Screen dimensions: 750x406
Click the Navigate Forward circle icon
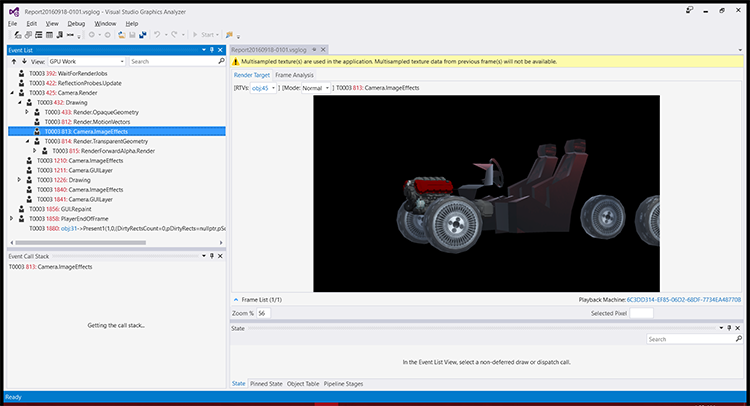pyautogui.click(x=108, y=35)
